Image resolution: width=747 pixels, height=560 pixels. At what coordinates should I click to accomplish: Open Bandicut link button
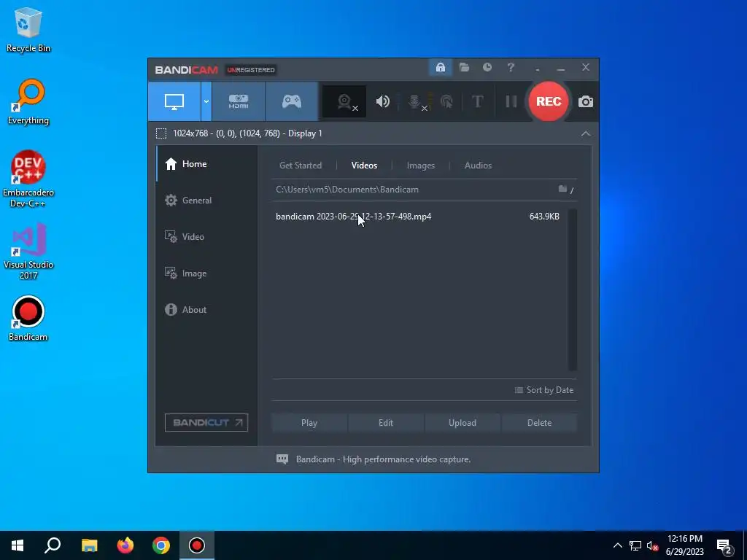pos(206,422)
